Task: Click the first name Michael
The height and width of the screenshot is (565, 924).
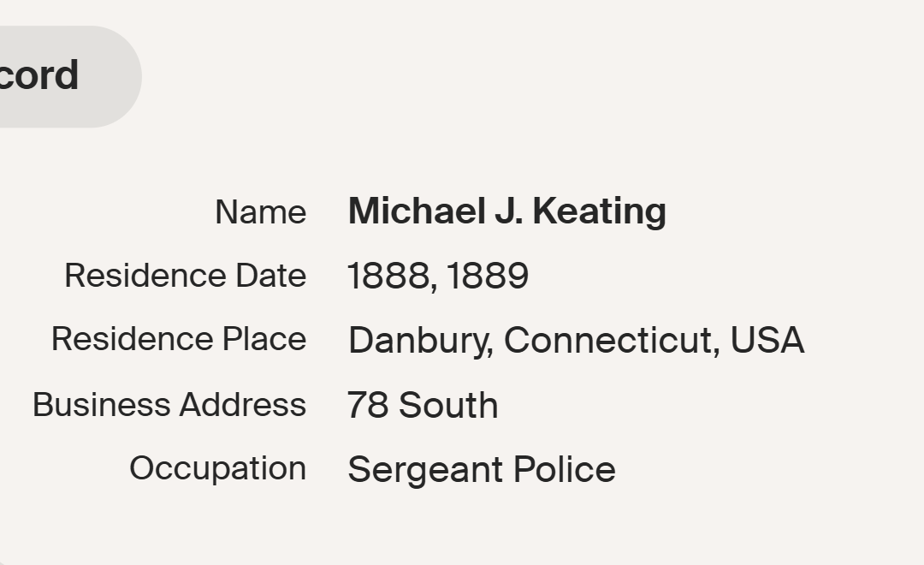Action: point(415,211)
